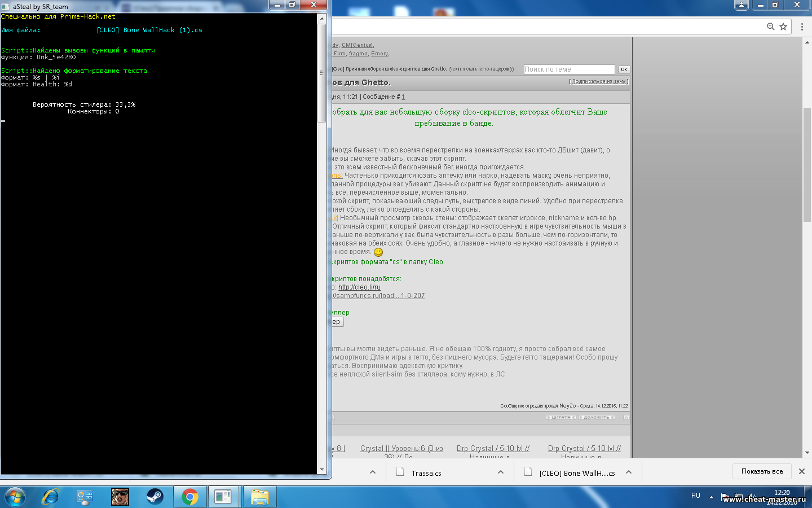Viewport: 812px width, 508px height.
Task: Open the http://cleo.li/ru link
Action: [x=359, y=287]
